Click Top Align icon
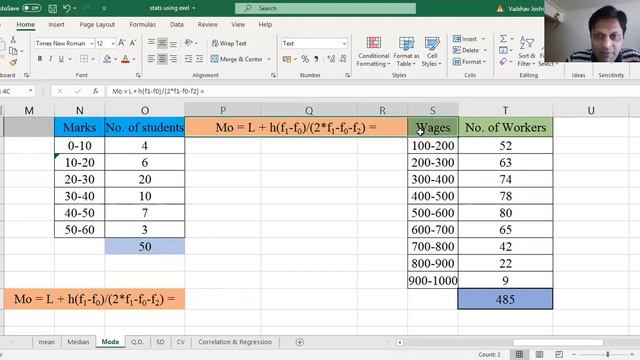The image size is (640, 360). coord(151,43)
